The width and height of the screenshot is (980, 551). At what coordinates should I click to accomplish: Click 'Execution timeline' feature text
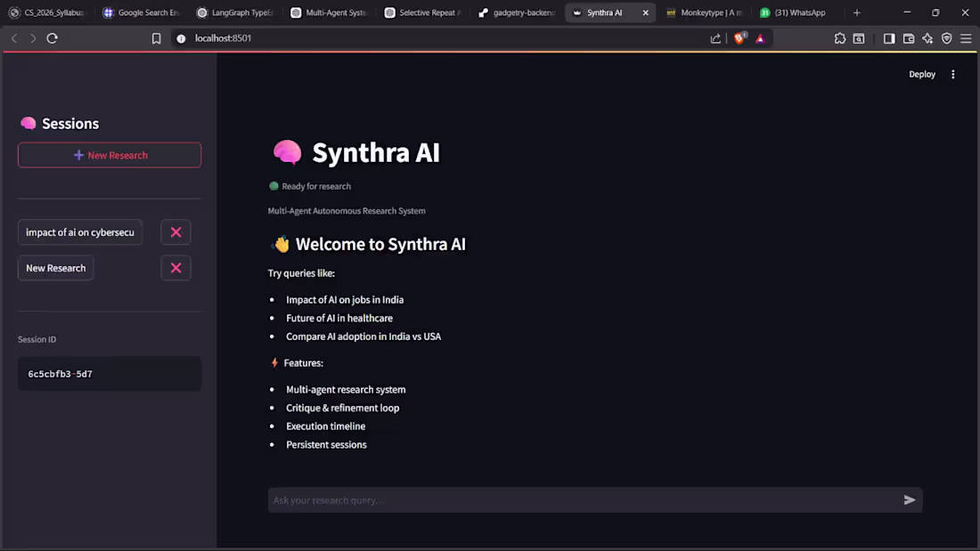pos(325,426)
